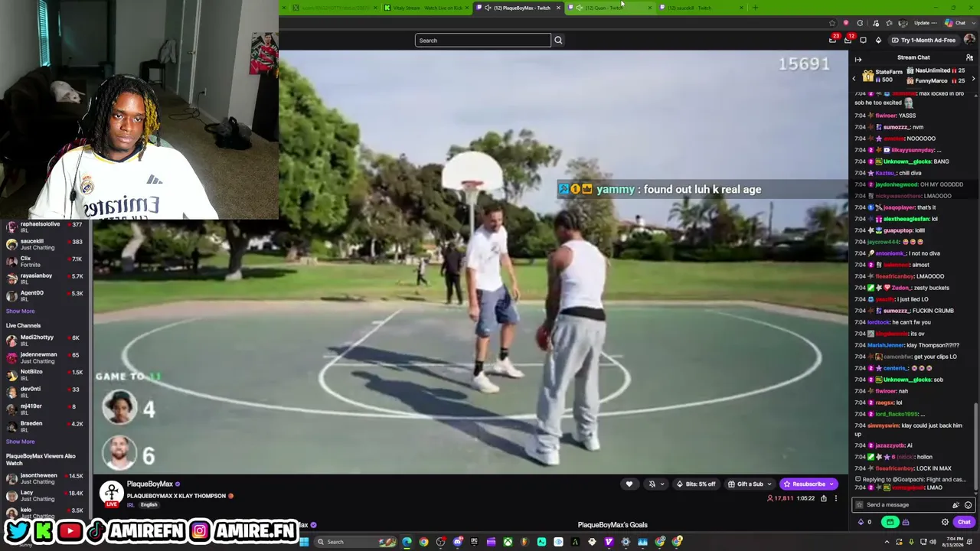Open Clix Fortnite channel in sidebar
Screen dimensions: 980x551
(46, 262)
